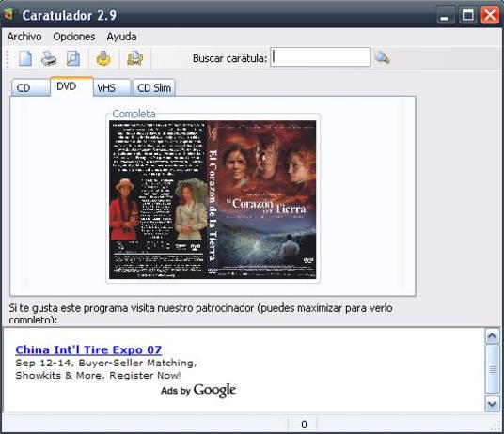Click the yellow cover download toolbar icon
The height and width of the screenshot is (434, 504).
click(135, 58)
